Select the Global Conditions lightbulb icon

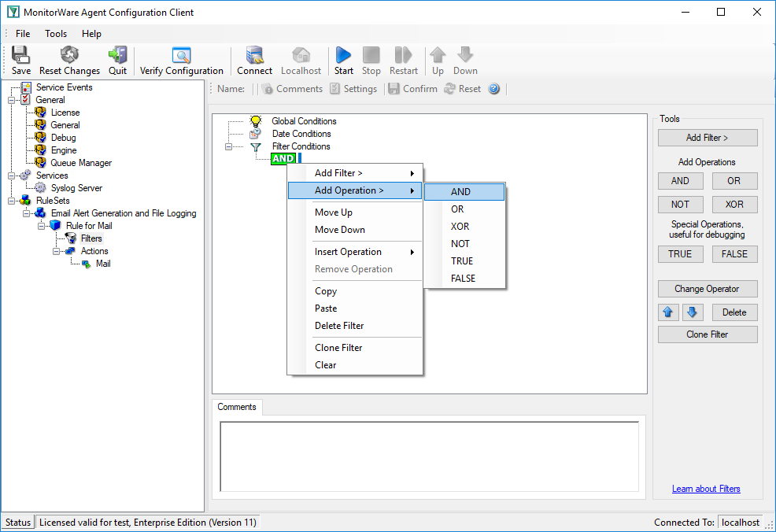[255, 120]
